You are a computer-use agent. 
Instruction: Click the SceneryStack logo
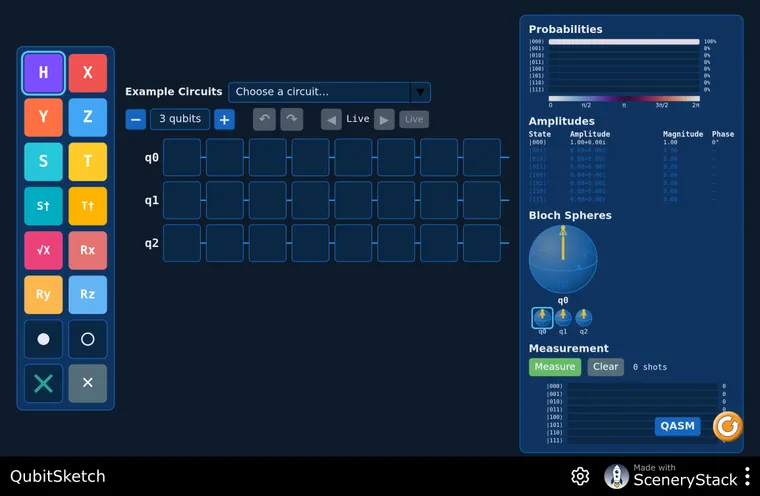coord(671,476)
